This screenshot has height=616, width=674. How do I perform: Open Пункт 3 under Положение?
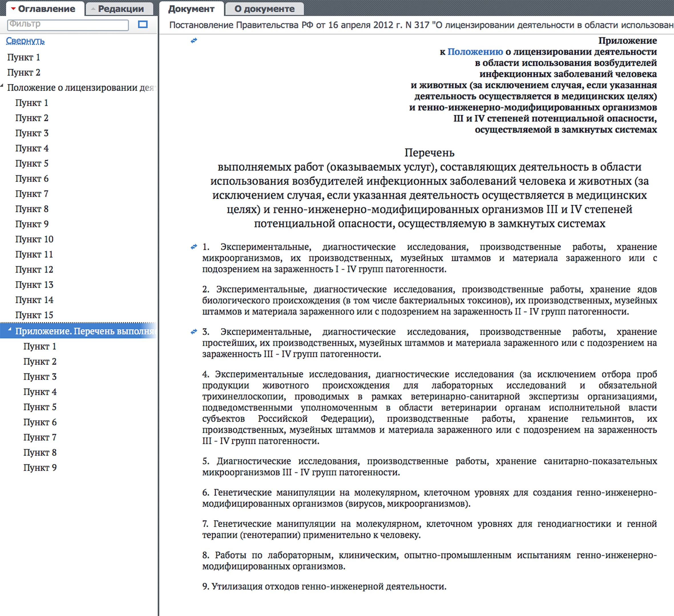pyautogui.click(x=32, y=133)
